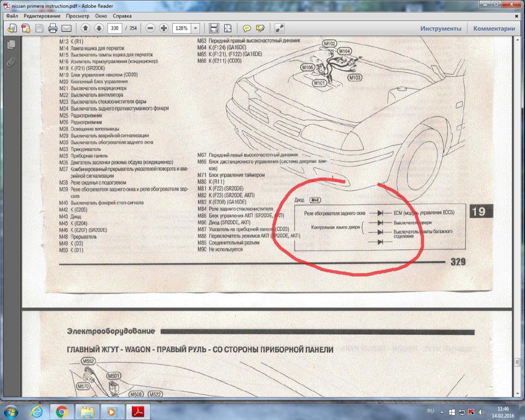
Task: Open the Комментарии pane
Action: (x=494, y=28)
